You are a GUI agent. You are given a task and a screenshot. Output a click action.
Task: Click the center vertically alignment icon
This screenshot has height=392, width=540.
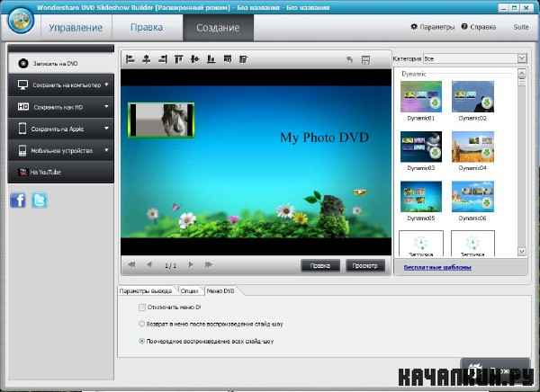click(x=195, y=59)
